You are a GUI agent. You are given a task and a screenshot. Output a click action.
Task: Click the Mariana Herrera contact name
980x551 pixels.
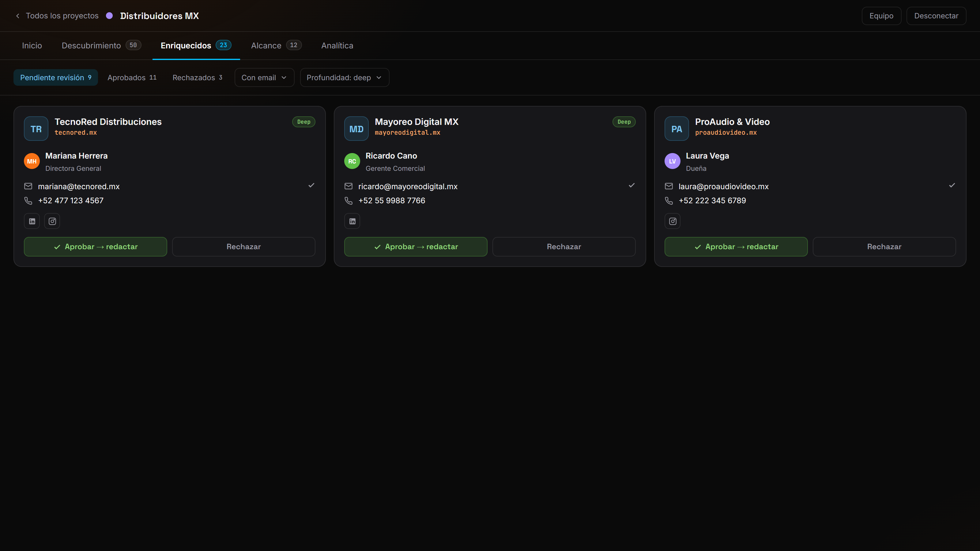(x=77, y=156)
